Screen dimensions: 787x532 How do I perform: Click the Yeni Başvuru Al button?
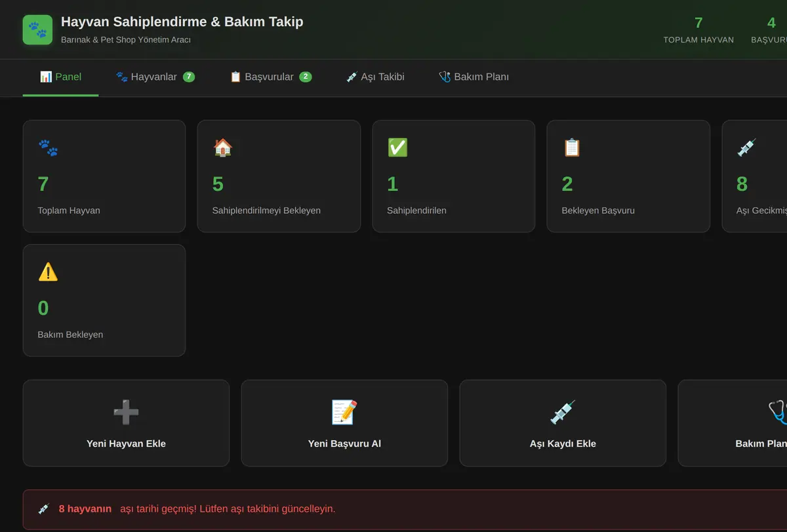click(344, 423)
